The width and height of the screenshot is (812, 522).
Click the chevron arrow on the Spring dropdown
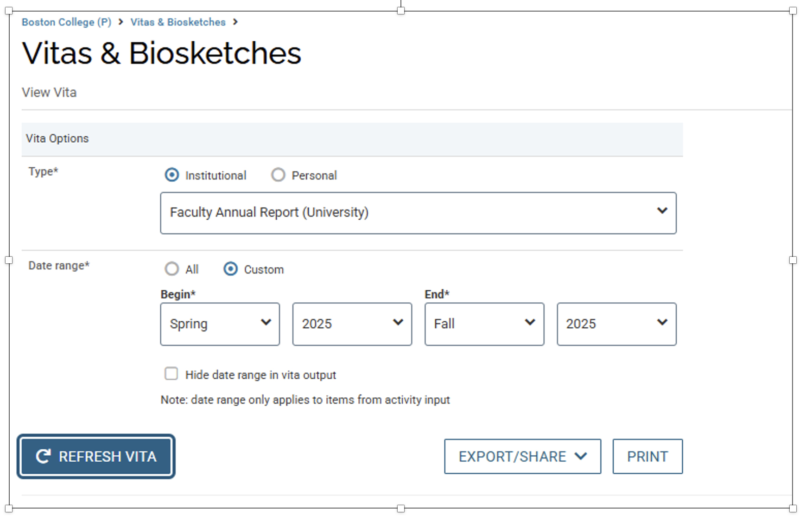tap(266, 324)
